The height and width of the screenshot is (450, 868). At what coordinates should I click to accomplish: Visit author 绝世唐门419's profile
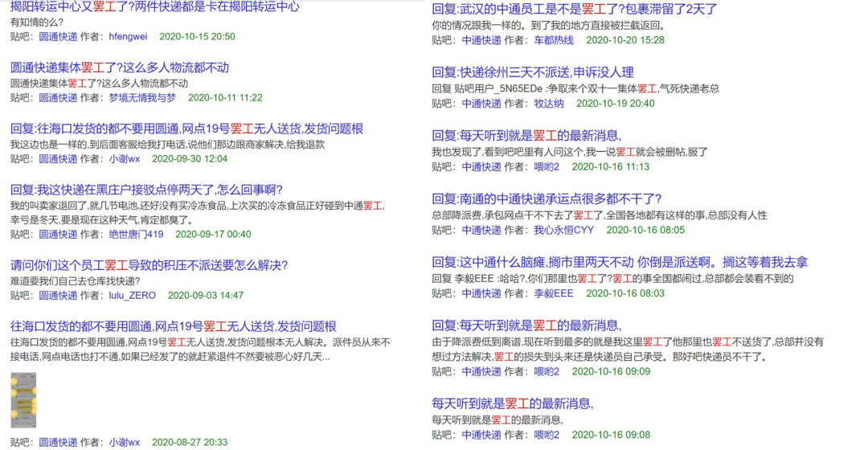136,234
